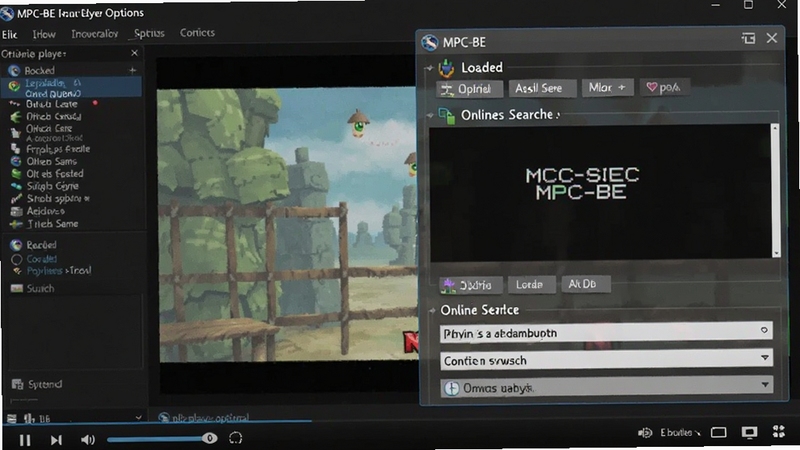Open the Elic menu
800x450 pixels.
point(10,35)
